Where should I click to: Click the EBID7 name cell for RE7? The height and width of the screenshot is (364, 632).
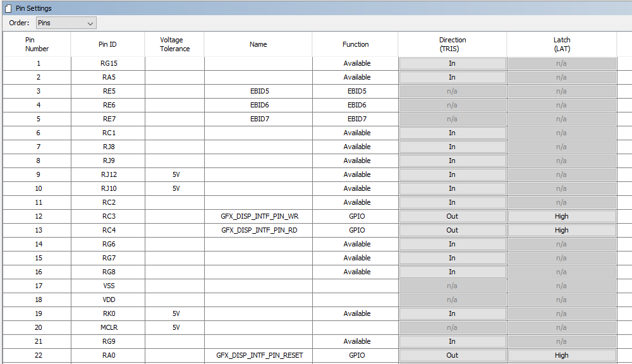point(258,119)
